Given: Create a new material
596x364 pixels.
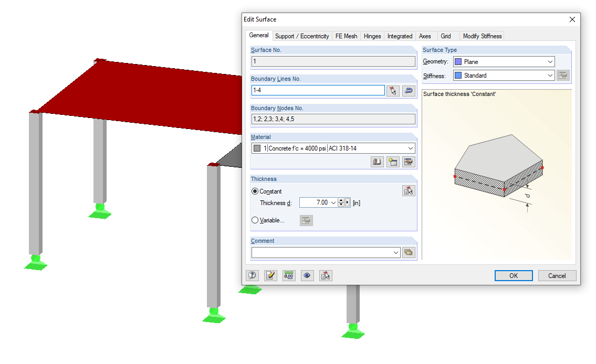Looking at the screenshot, I should click(393, 162).
